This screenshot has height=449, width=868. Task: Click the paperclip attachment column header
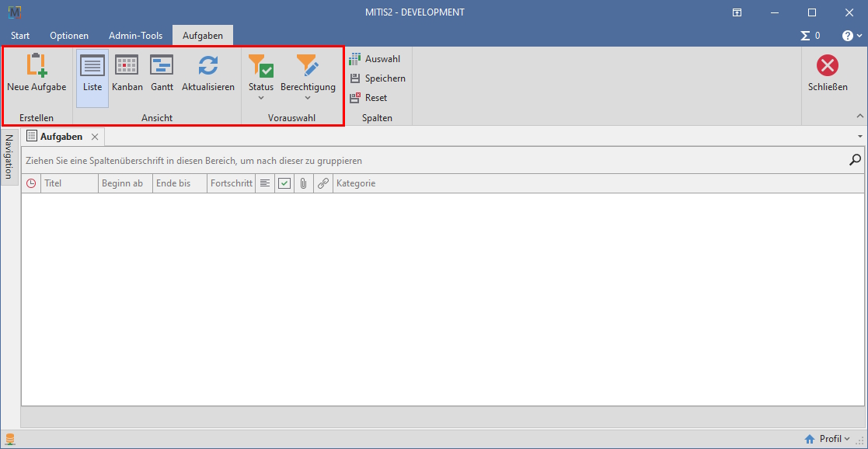point(304,184)
